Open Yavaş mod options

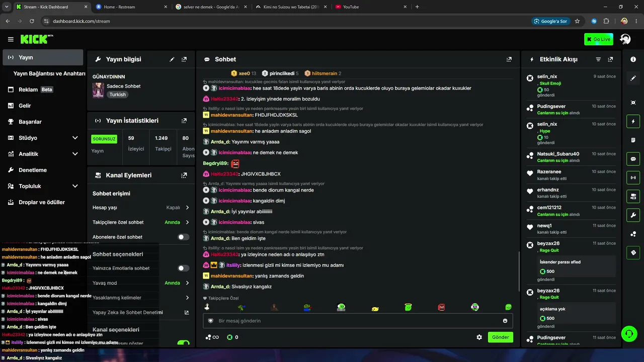point(187,283)
